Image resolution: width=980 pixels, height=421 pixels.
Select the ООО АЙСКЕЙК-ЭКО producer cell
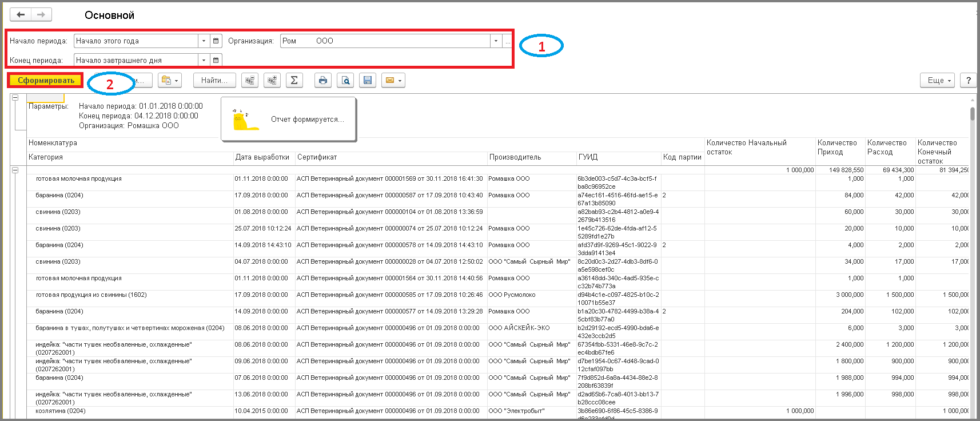point(532,332)
